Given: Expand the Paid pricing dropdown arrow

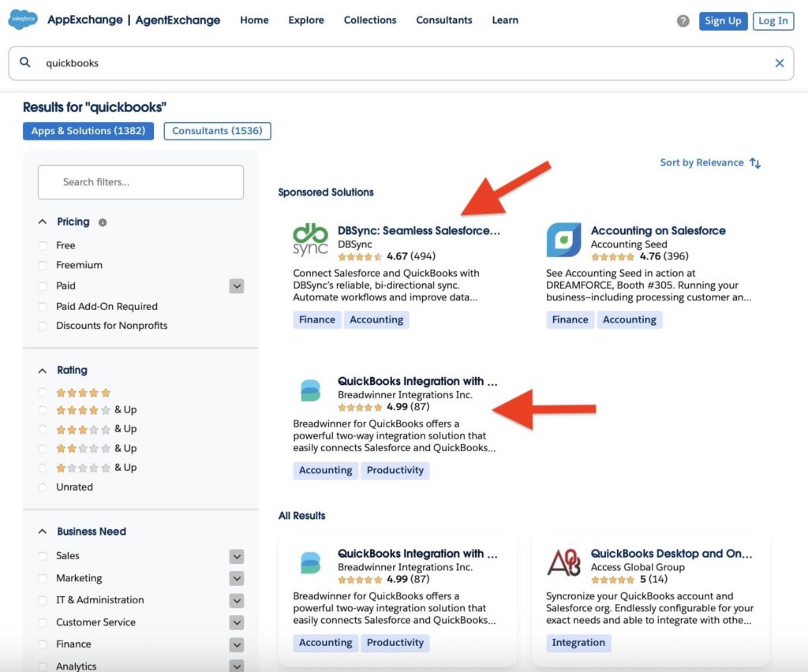Looking at the screenshot, I should pos(237,286).
